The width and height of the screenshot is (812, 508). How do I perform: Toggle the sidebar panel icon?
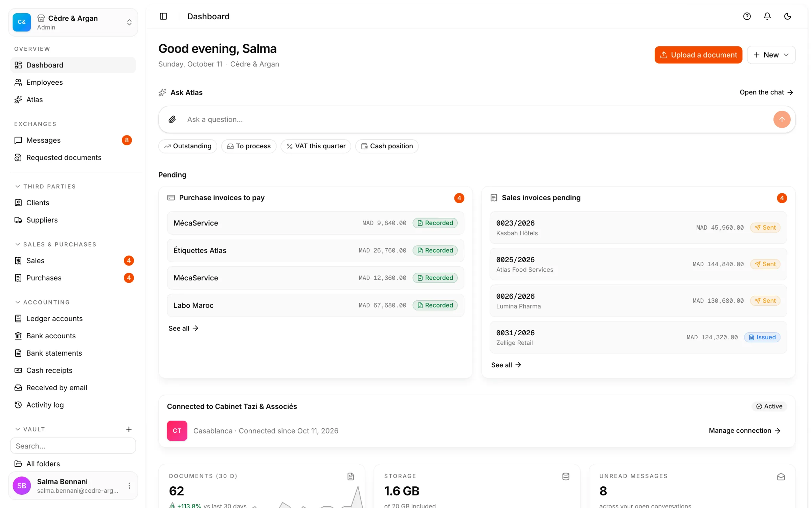pos(163,16)
